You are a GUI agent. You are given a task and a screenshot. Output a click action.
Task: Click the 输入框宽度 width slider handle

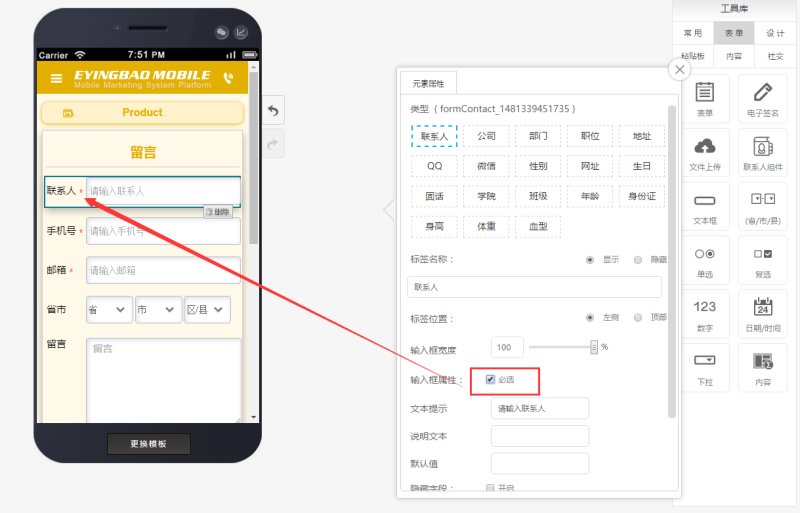tap(594, 347)
